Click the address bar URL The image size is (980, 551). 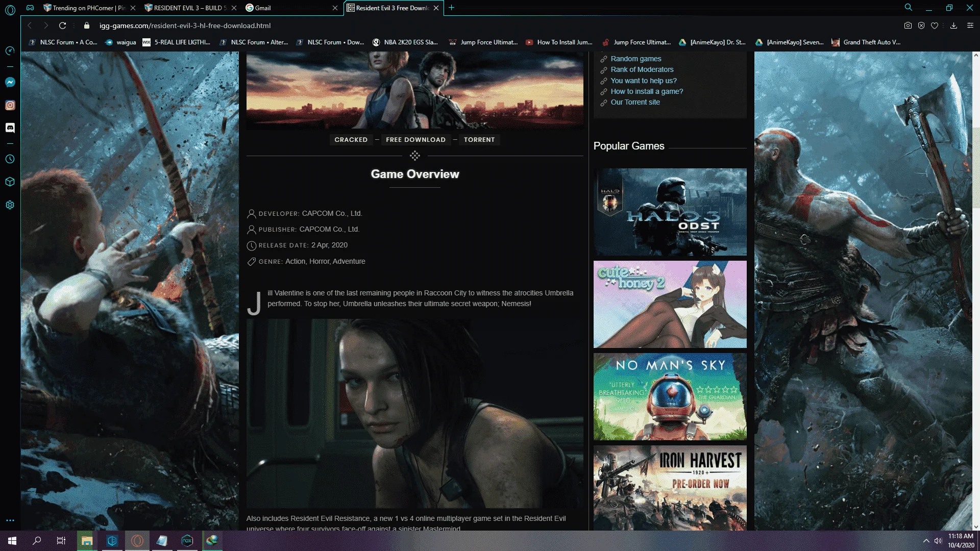(185, 26)
